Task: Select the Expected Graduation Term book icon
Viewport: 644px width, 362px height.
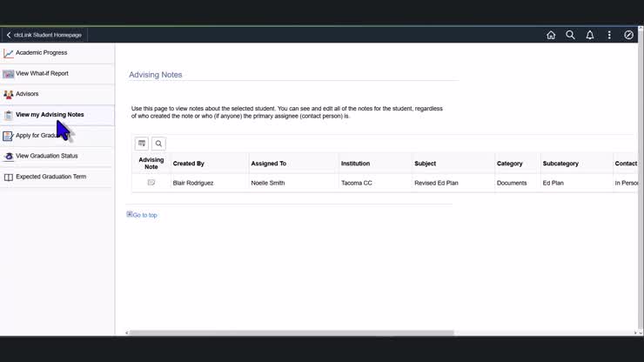Action: (8, 178)
